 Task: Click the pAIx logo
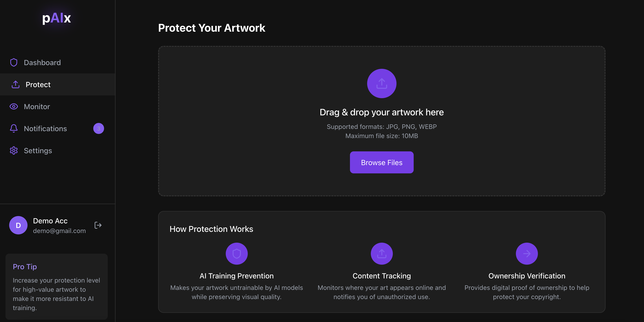[x=57, y=18]
